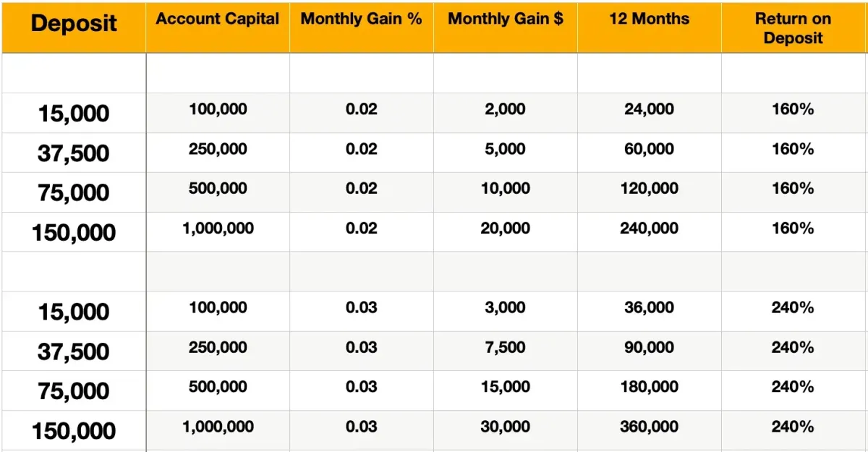Select the Monthly Gain % header cell
This screenshot has width=868, height=452.
point(362,27)
